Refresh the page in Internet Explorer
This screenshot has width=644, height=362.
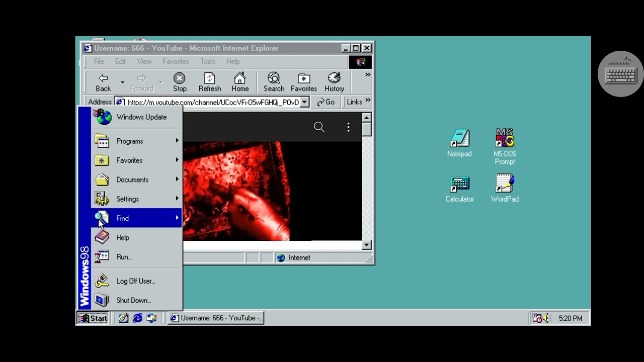tap(210, 82)
